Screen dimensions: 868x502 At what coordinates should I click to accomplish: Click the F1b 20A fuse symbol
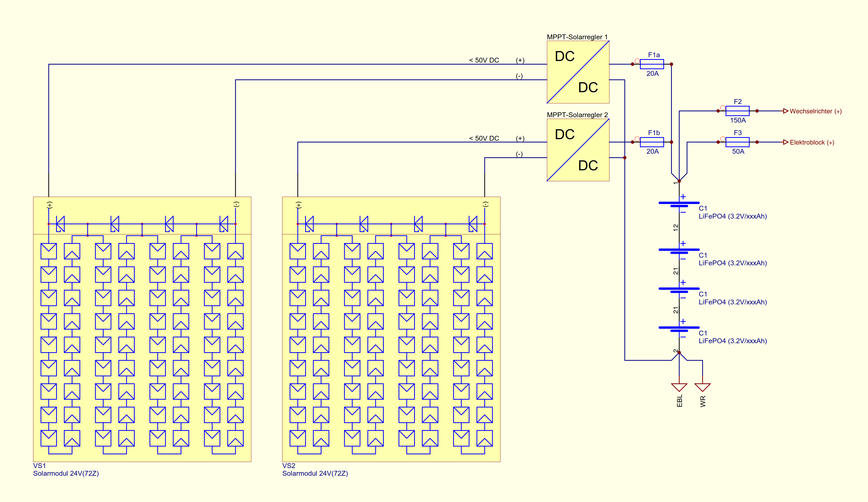tap(652, 142)
